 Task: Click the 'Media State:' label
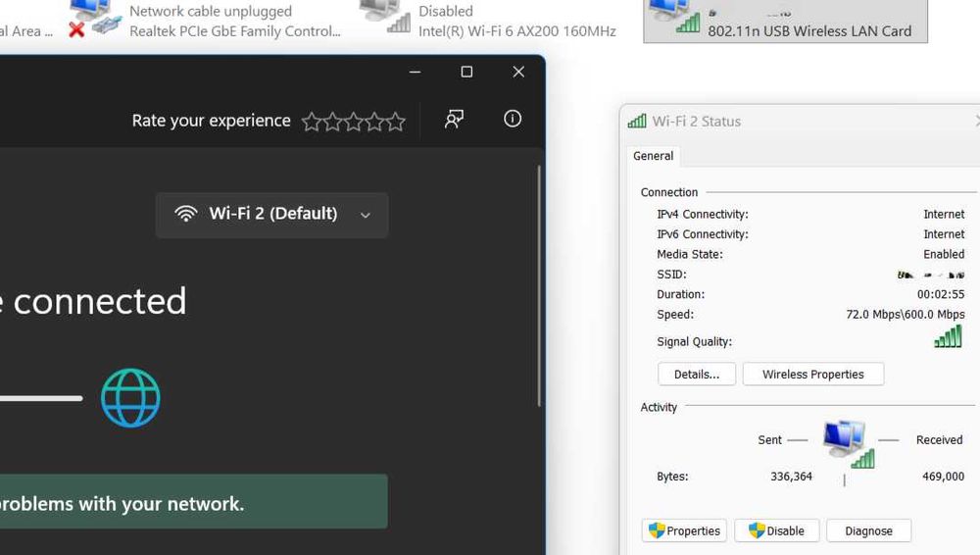pos(689,254)
